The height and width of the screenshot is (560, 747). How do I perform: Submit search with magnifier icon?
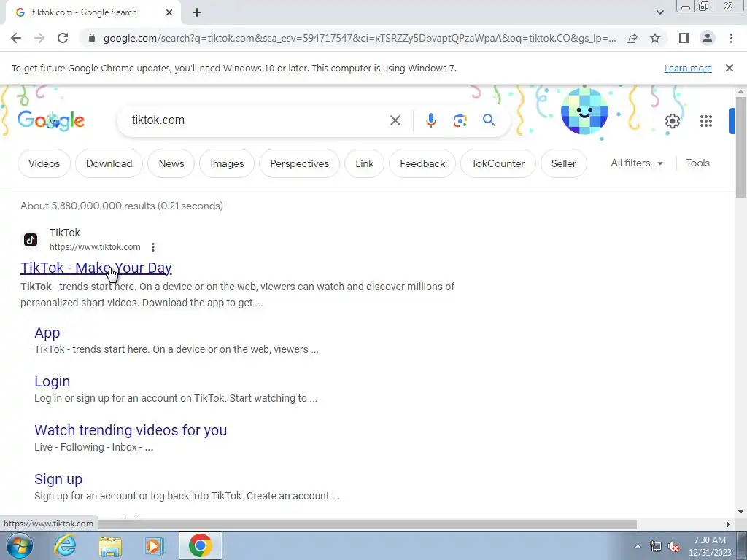[489, 120]
